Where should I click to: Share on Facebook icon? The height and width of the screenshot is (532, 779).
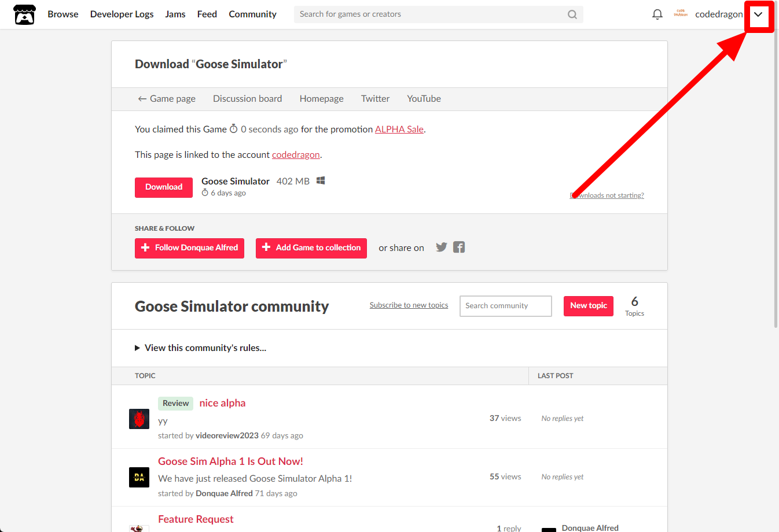(459, 247)
